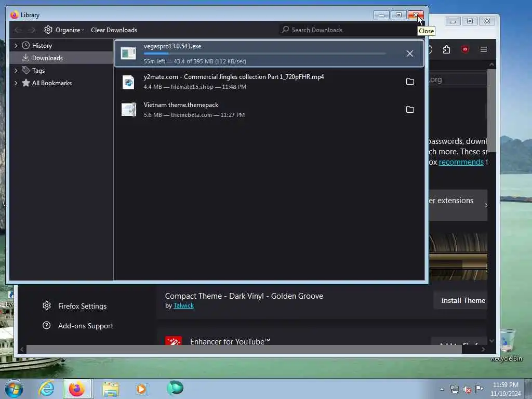Click the Firefox vertical scrollbar thumb
This screenshot has width=532, height=399.
point(491,111)
